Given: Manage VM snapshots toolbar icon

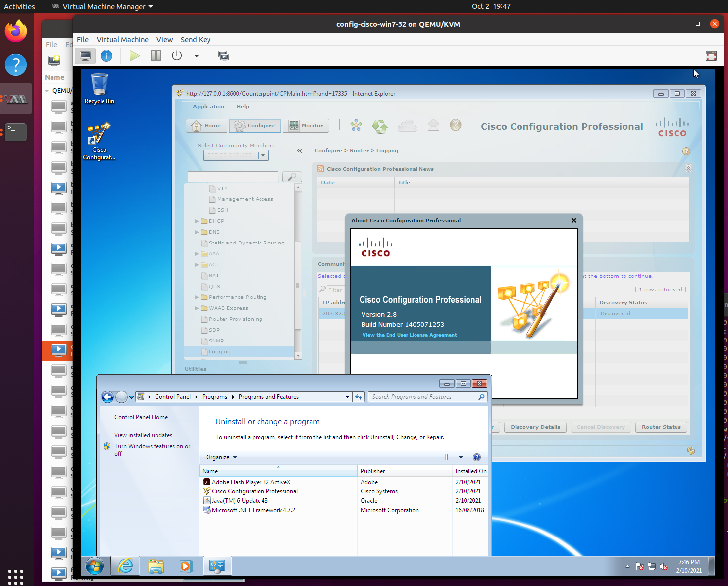Looking at the screenshot, I should click(x=224, y=56).
